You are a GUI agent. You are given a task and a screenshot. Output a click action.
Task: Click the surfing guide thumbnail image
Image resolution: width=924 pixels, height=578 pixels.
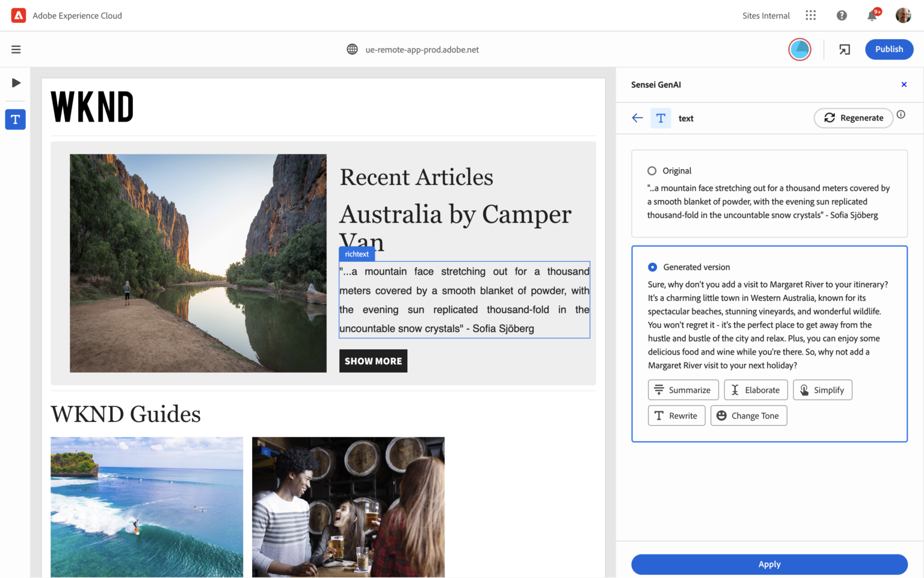coord(147,507)
